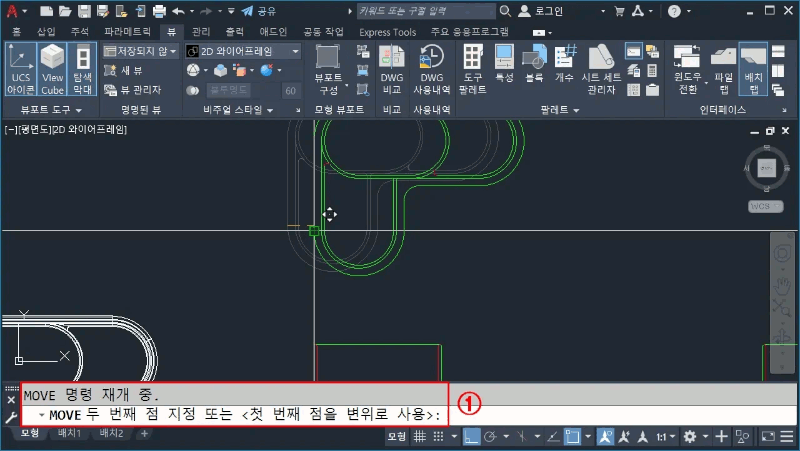Open the View Cube tool
This screenshot has width=800, height=451.
[52, 68]
